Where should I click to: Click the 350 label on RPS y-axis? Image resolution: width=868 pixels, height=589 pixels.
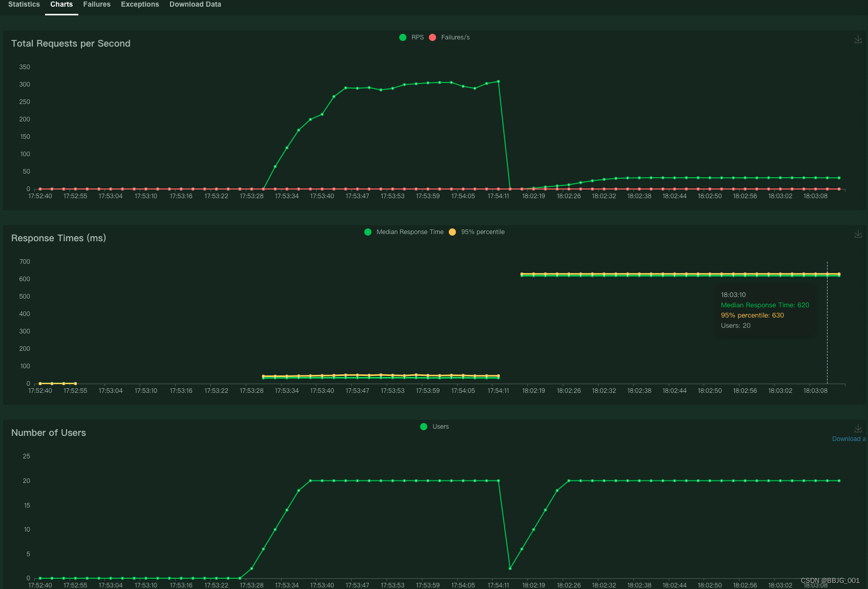25,67
